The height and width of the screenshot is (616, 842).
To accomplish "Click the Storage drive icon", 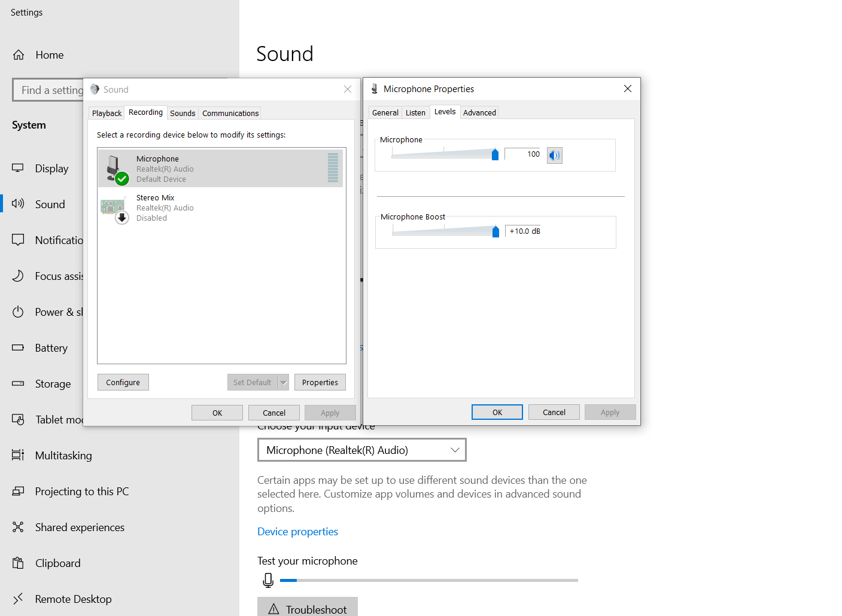I will click(18, 383).
